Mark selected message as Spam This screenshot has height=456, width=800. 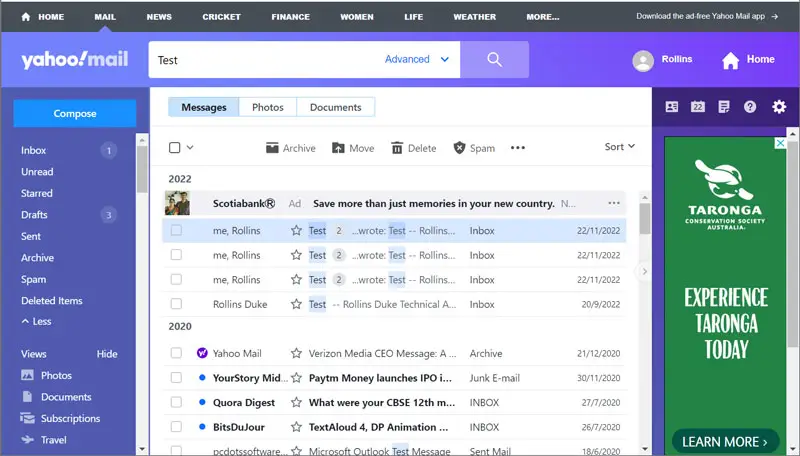pyautogui.click(x=474, y=148)
